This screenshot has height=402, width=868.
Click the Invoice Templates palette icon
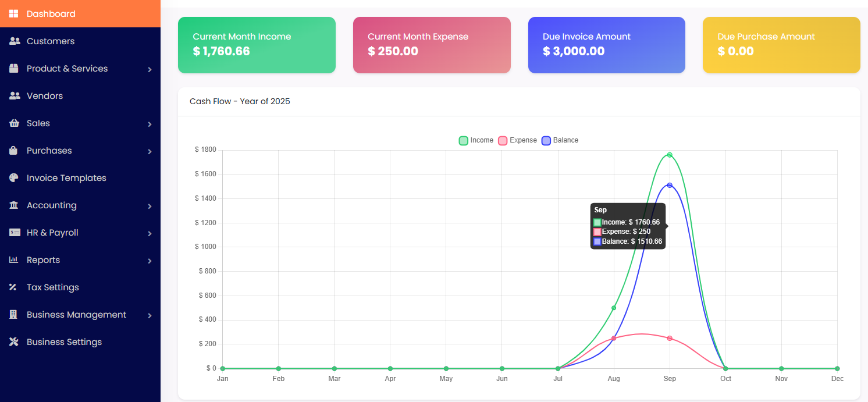15,178
